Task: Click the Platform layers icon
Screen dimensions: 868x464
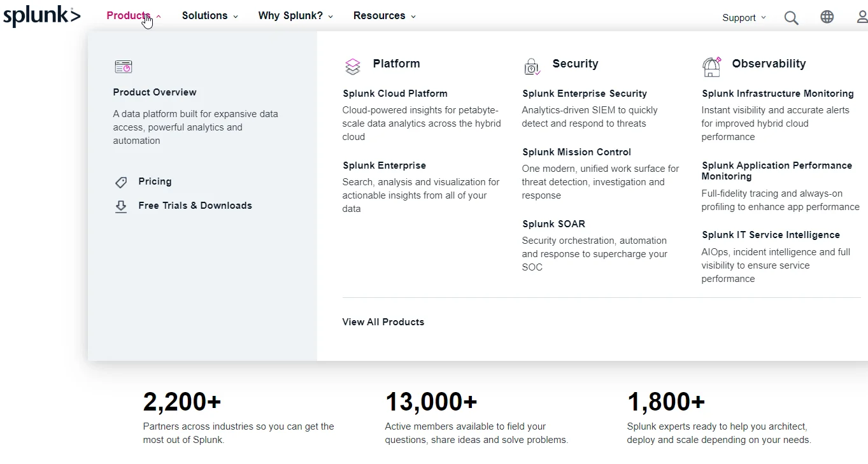Action: pos(352,66)
